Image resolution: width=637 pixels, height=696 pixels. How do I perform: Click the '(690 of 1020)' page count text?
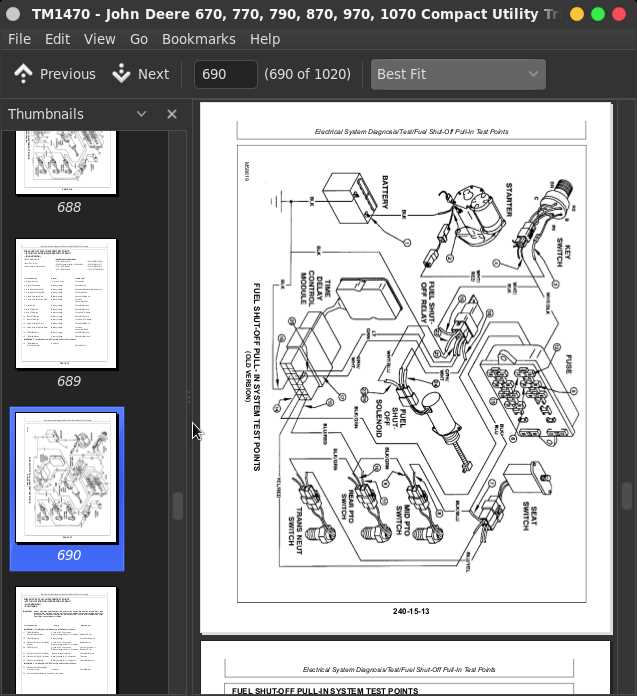tap(307, 74)
